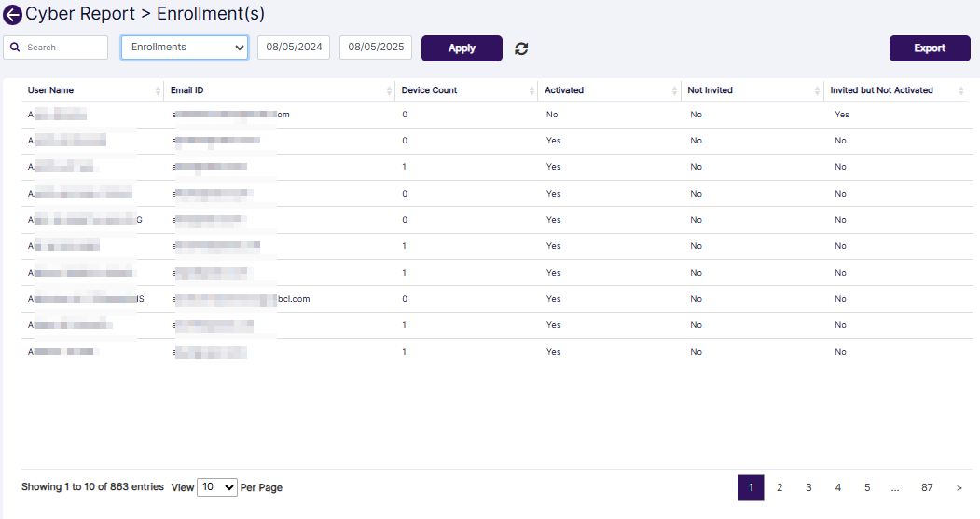The height and width of the screenshot is (519, 980).
Task: Click the Device Count column header
Action: click(x=429, y=90)
